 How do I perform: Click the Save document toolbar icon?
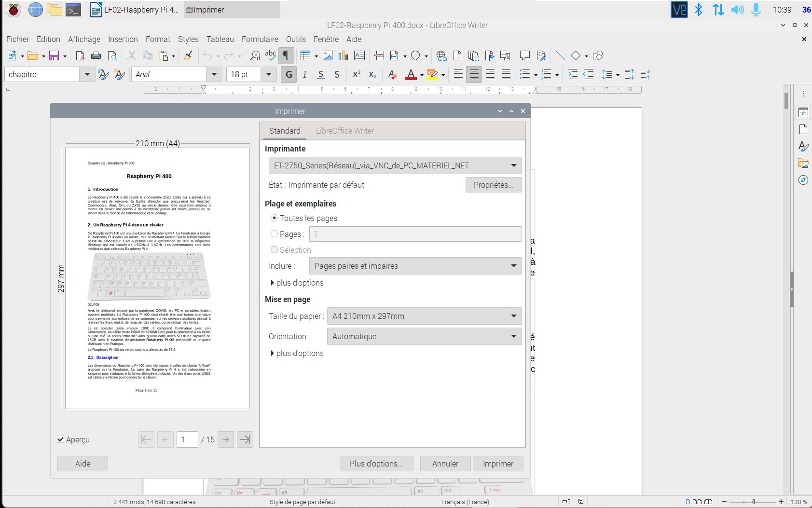[x=54, y=56]
